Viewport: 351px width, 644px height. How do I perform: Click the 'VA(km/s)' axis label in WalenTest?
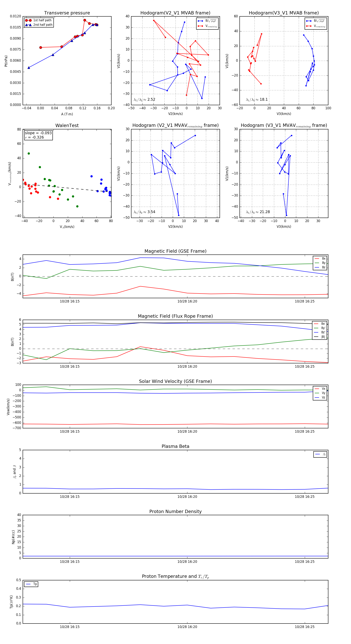(x=67, y=227)
